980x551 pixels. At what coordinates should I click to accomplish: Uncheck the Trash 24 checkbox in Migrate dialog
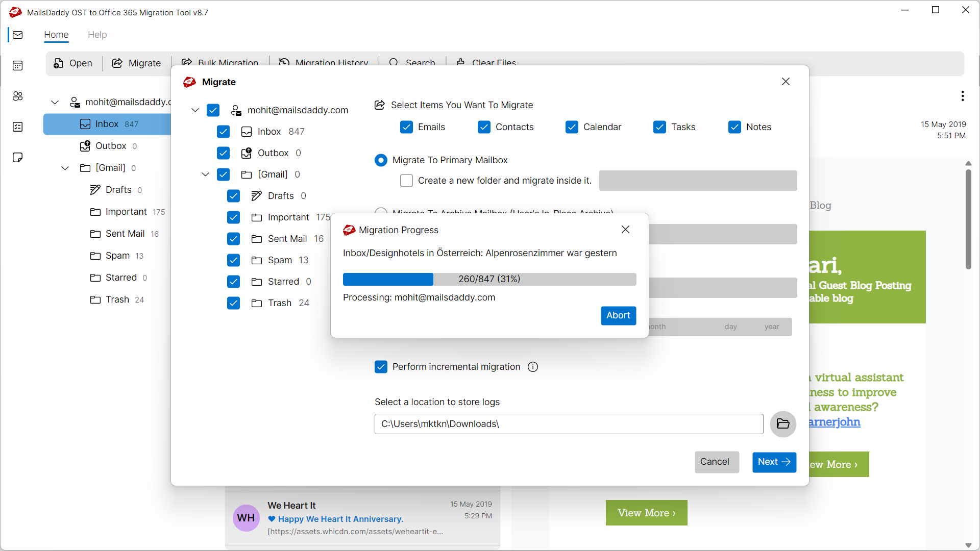[x=234, y=303]
